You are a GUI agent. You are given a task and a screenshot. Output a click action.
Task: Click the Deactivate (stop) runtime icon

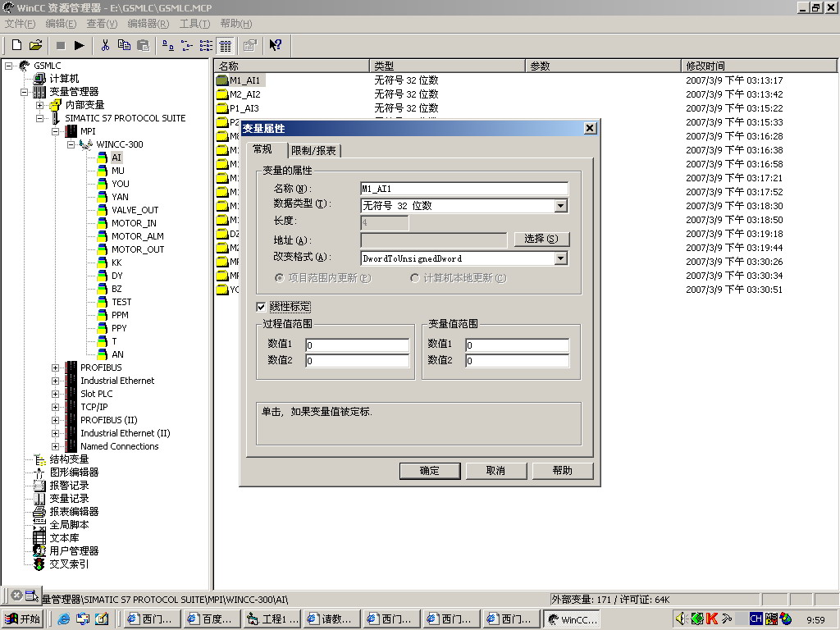pos(61,46)
